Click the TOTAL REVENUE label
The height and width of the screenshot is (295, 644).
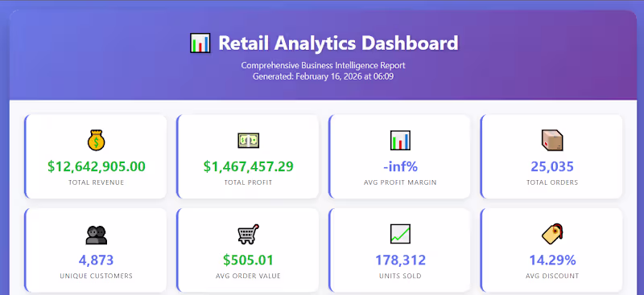[x=96, y=182]
